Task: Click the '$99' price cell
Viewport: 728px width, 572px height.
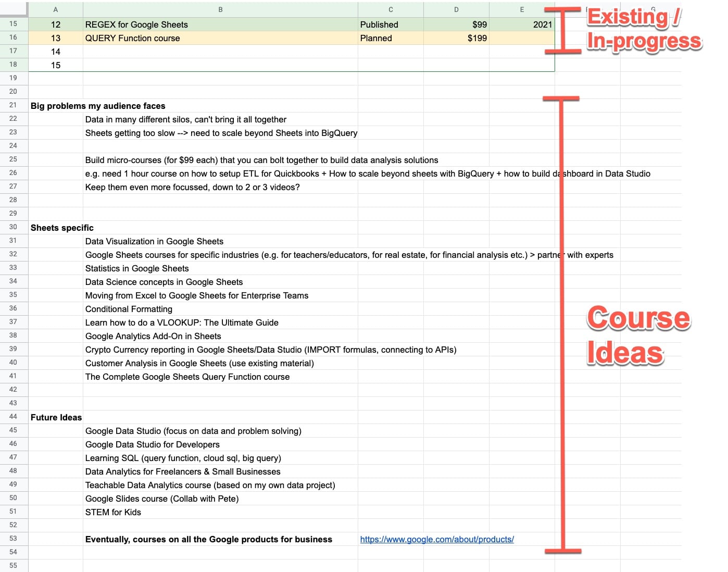Action: (x=456, y=24)
